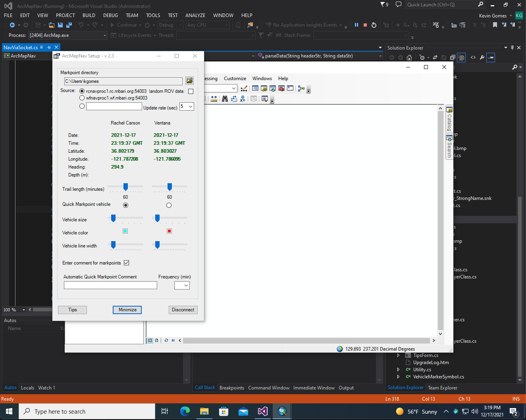Click the red Ventana vehicle color swatch
This screenshot has height=420, width=526.
(x=170, y=231)
